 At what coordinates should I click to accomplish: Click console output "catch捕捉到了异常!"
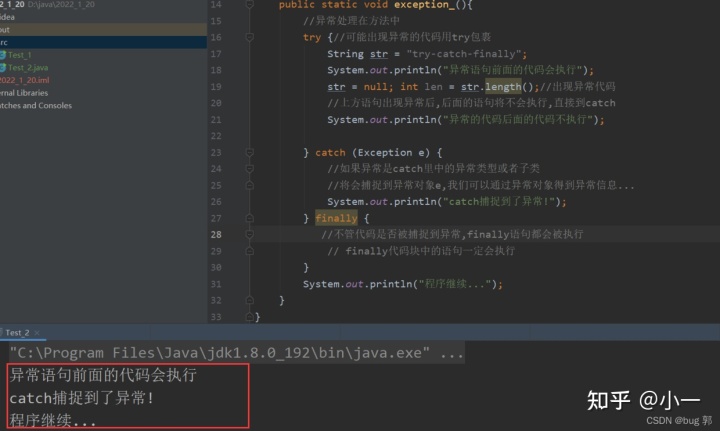pos(81,397)
